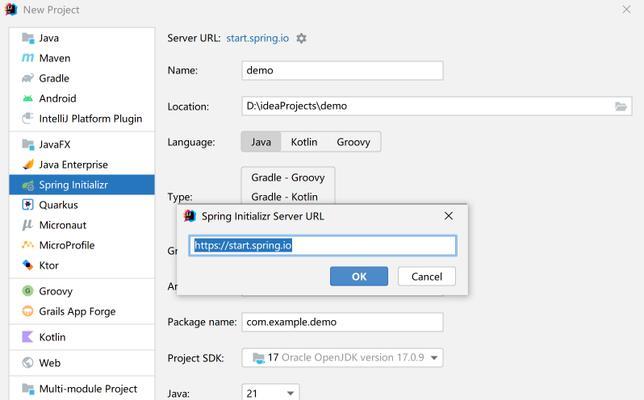This screenshot has height=400, width=644.
Task: Click IntelliJ logo in New Project title
Action: (11, 9)
